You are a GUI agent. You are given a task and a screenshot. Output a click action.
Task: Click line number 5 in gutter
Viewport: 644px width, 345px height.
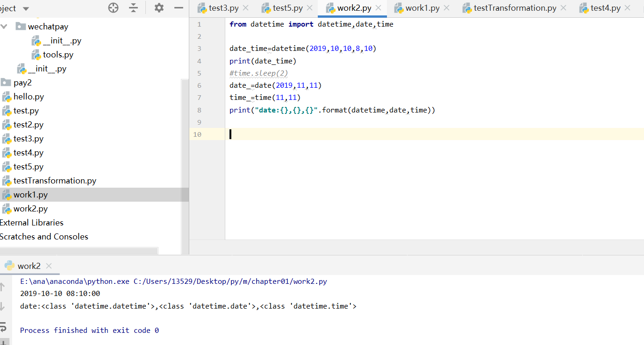[199, 73]
